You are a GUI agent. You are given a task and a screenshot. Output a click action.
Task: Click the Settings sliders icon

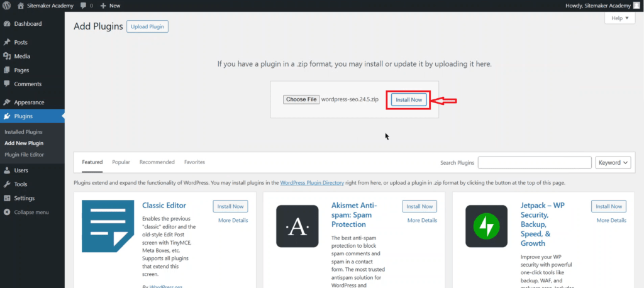pyautogui.click(x=6, y=198)
